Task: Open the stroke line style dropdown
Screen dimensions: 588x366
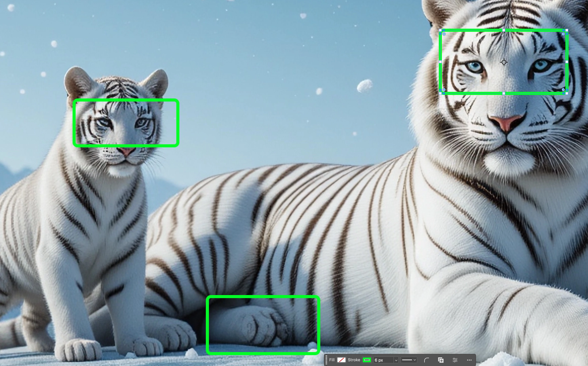Action: point(409,360)
